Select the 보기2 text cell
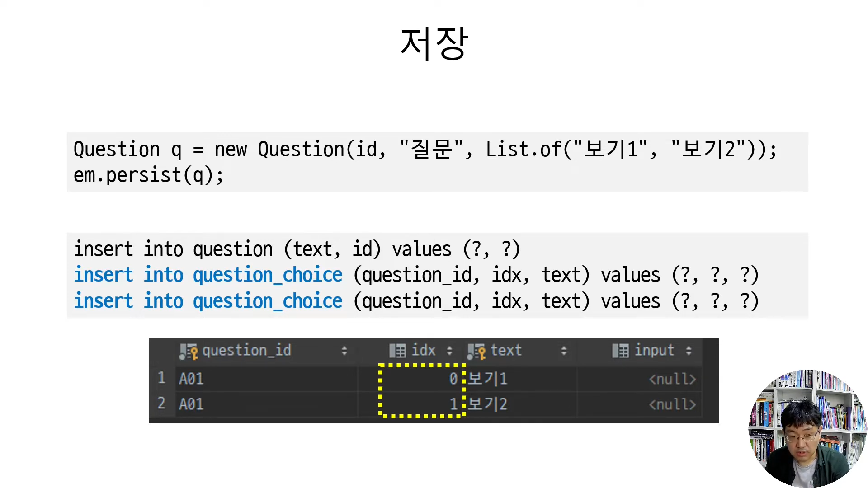Viewport: 868px width, 488px height. click(487, 404)
